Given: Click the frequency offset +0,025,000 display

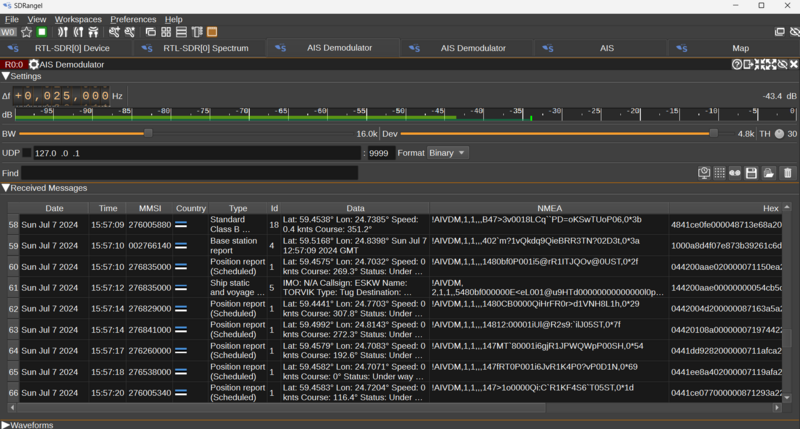Looking at the screenshot, I should [61, 95].
